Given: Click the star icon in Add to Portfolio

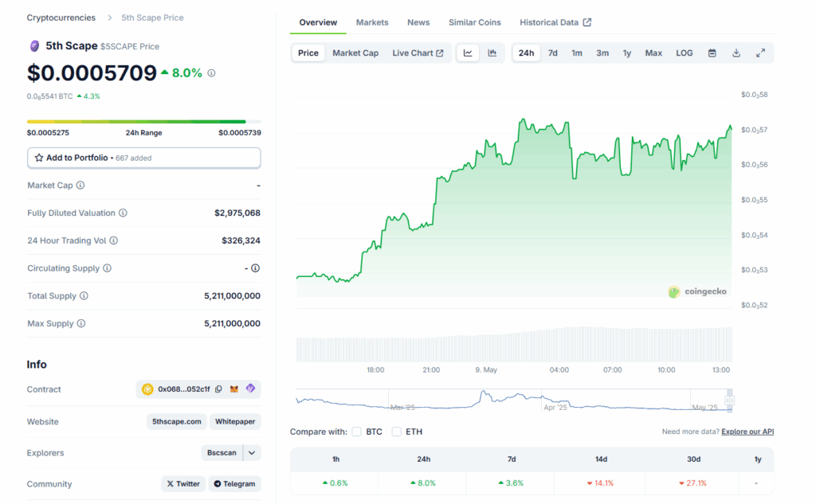Looking at the screenshot, I should click(x=38, y=158).
